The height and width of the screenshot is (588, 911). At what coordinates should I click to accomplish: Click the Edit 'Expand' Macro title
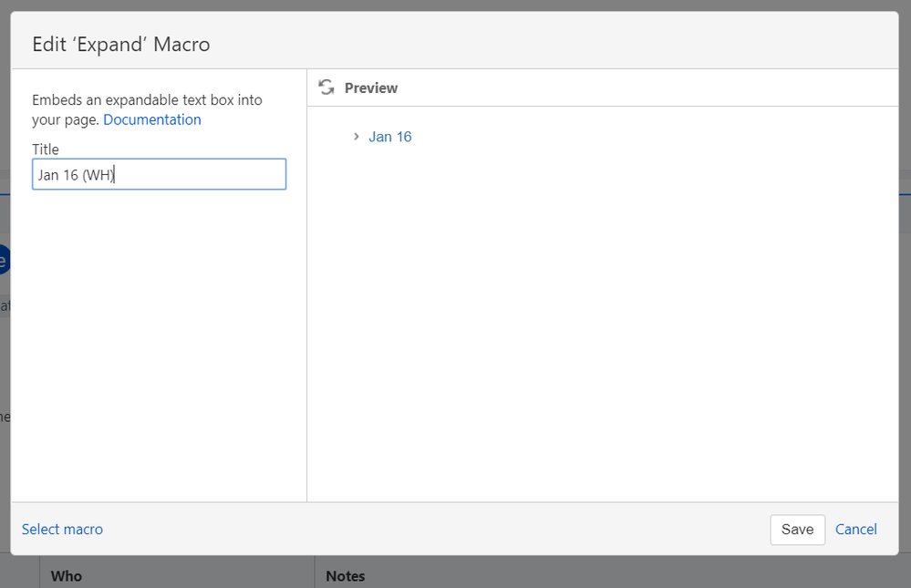[x=121, y=44]
